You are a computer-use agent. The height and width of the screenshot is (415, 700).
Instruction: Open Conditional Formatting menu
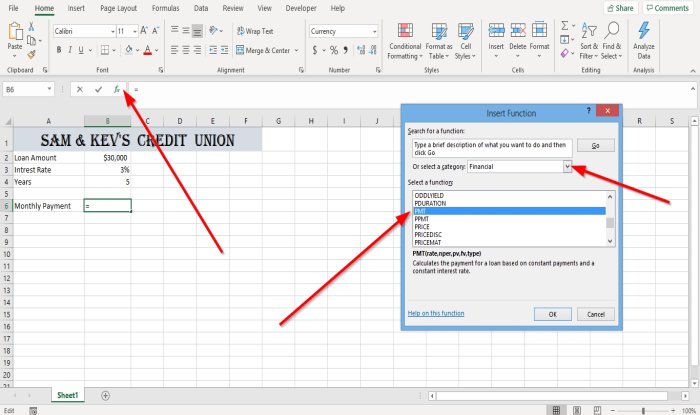point(404,42)
